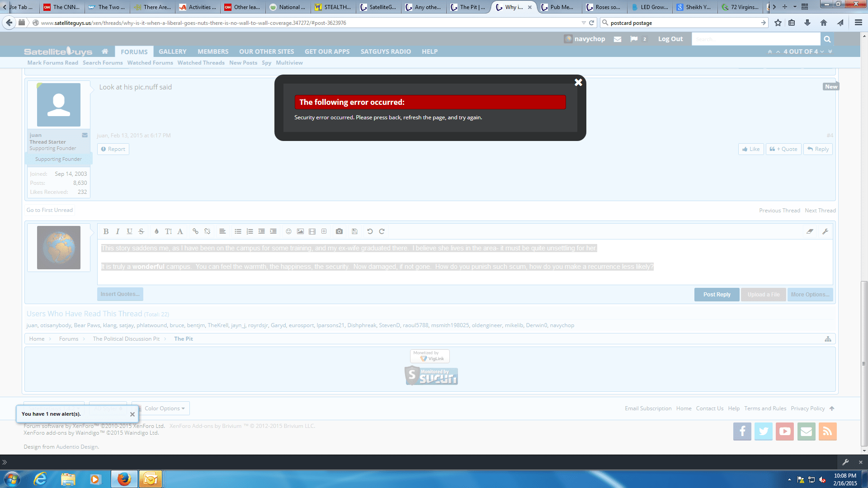
Task: Click the camera icon in editor toolbar
Action: click(x=339, y=231)
